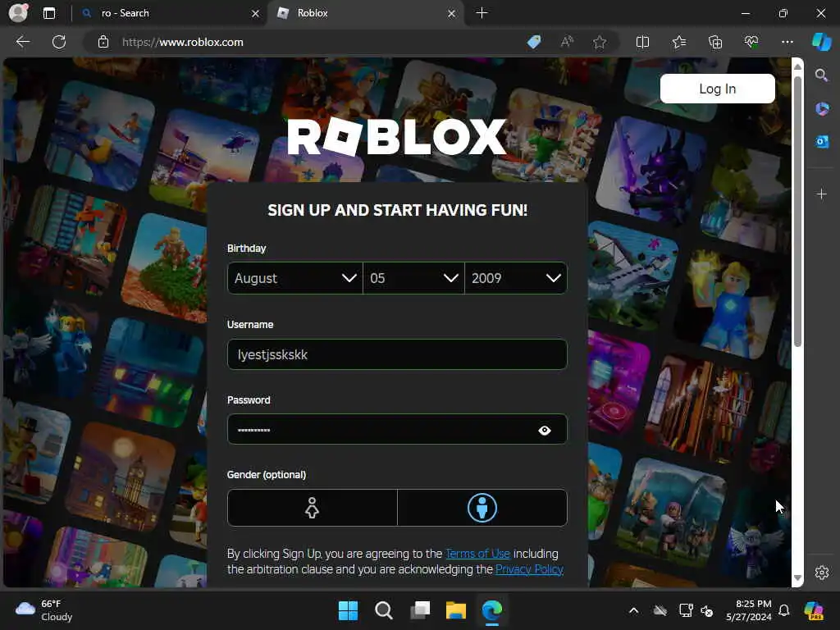Viewport: 840px width, 630px height.
Task: Open split screen view icon
Action: pos(642,42)
